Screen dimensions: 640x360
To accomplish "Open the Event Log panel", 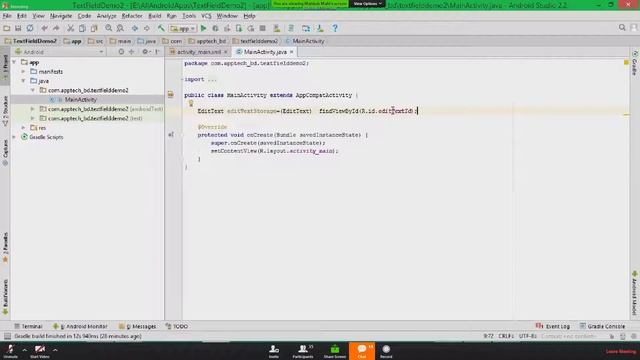I will pyautogui.click(x=553, y=327).
